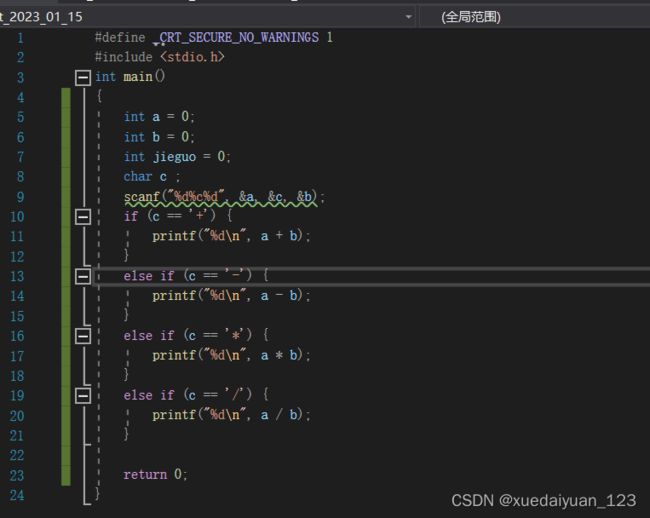Click the closing brace on line 24

pos(97,494)
